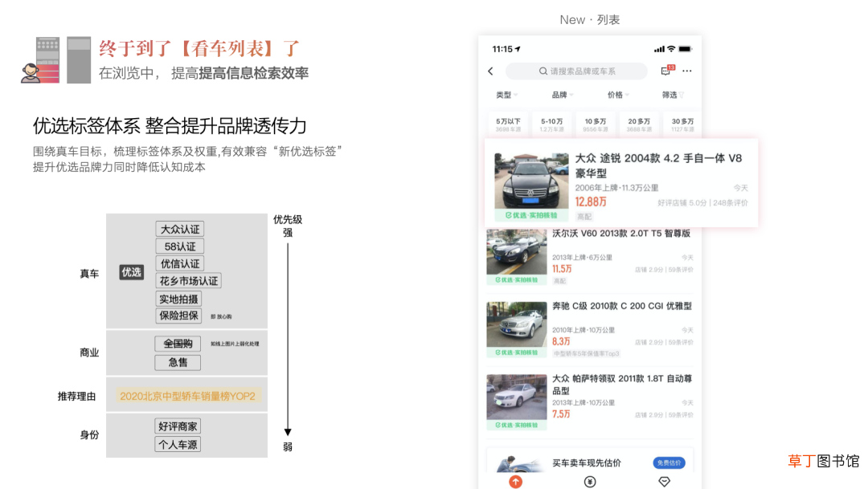This screenshot has height=489, width=868.
Task: Click the 好评店铺 5.0分 rating text
Action: (682, 203)
